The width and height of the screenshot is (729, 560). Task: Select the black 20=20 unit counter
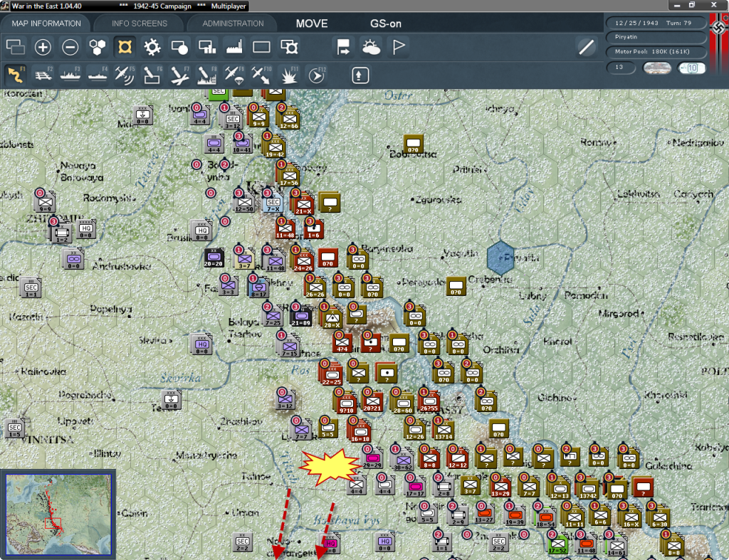(x=214, y=258)
